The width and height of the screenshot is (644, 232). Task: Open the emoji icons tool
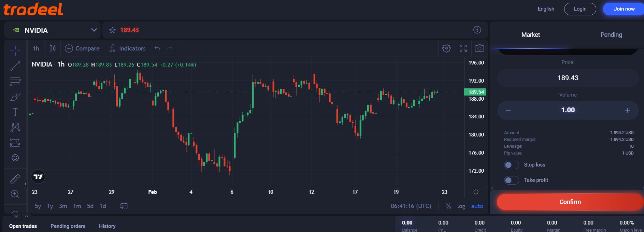[x=15, y=158]
